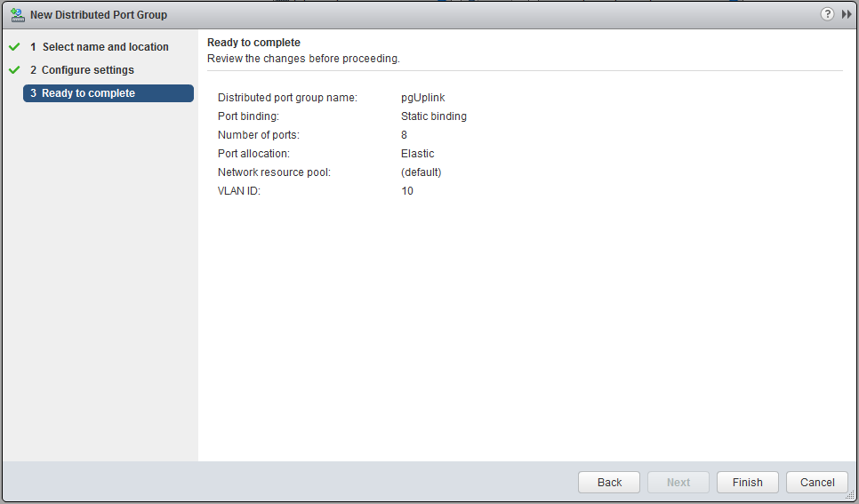Click the greyed-out Next button
Viewport: 859px width, 504px height.
[678, 482]
